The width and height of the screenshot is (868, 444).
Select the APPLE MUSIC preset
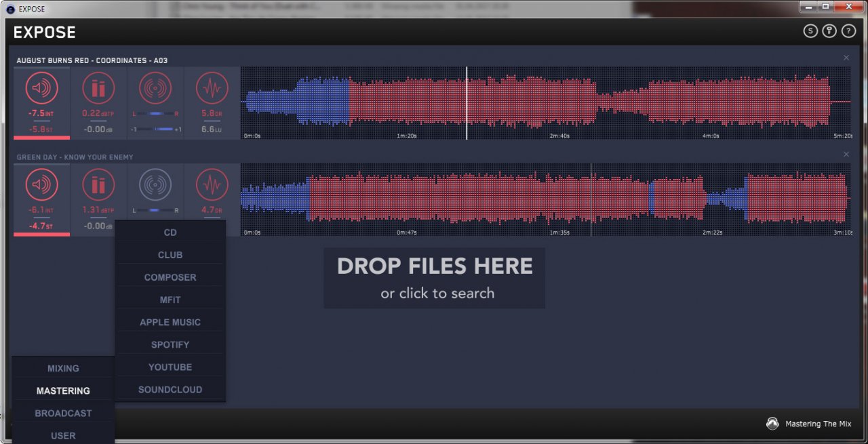170,322
